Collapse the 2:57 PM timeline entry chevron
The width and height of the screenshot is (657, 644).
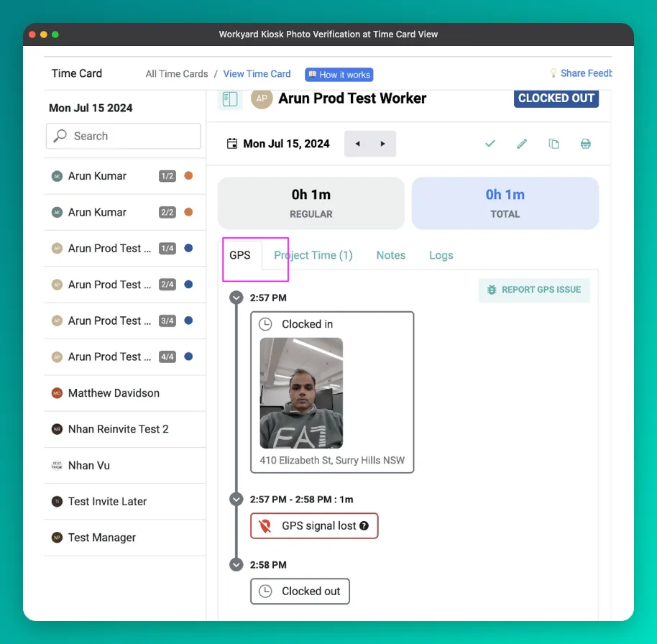click(236, 298)
